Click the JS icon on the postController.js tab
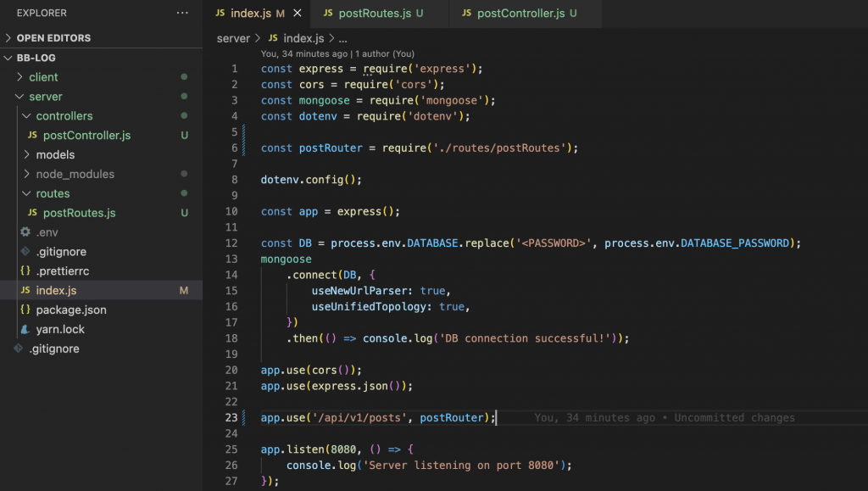 pos(467,13)
